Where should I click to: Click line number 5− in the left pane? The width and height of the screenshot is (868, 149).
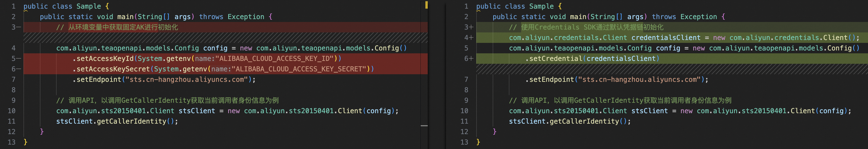(x=16, y=59)
